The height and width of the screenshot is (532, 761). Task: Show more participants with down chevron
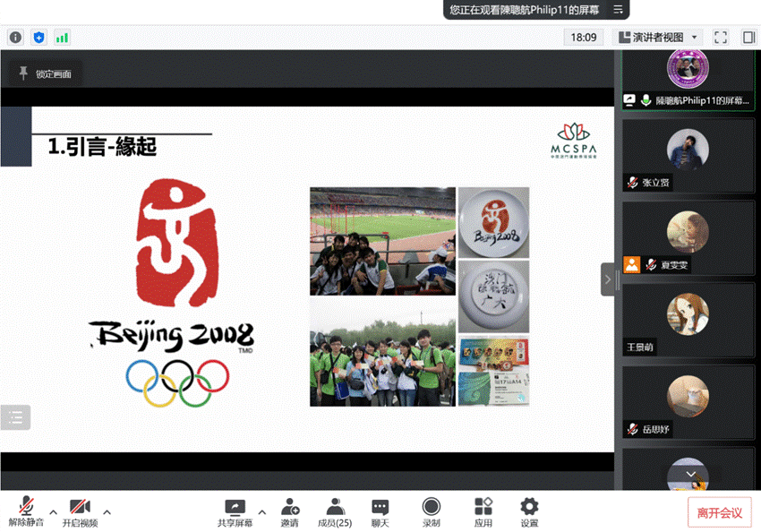point(690,475)
